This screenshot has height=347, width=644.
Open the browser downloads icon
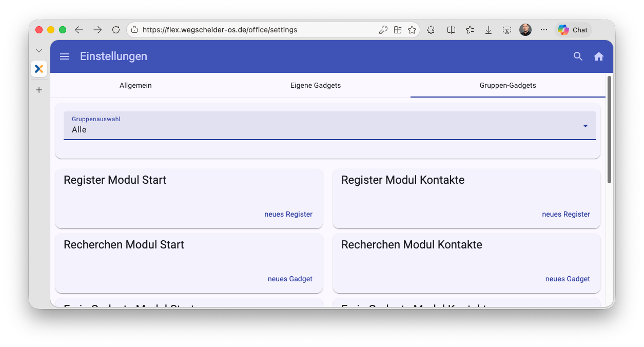(x=489, y=30)
